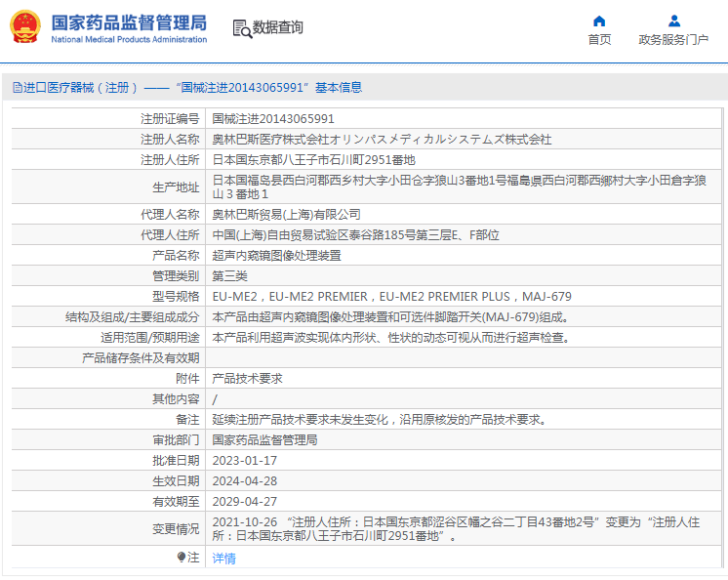Click the 政务服务门户 person icon
728x580 pixels.
[674, 21]
